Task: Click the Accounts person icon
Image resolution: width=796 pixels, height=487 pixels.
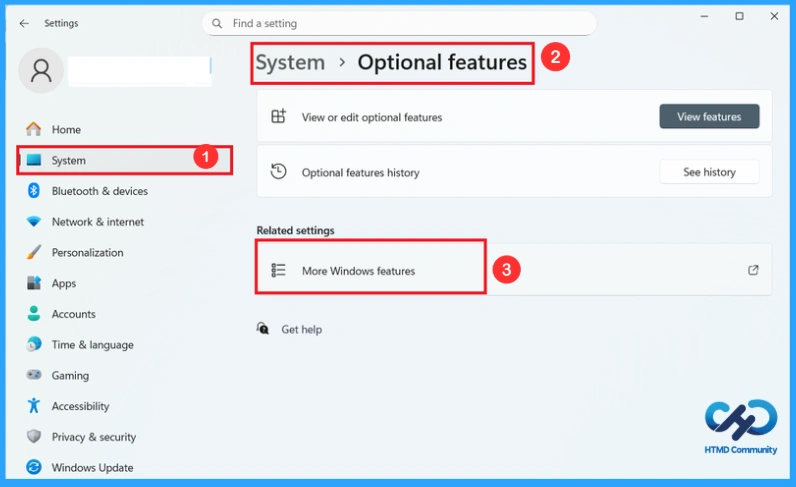Action: coord(34,314)
